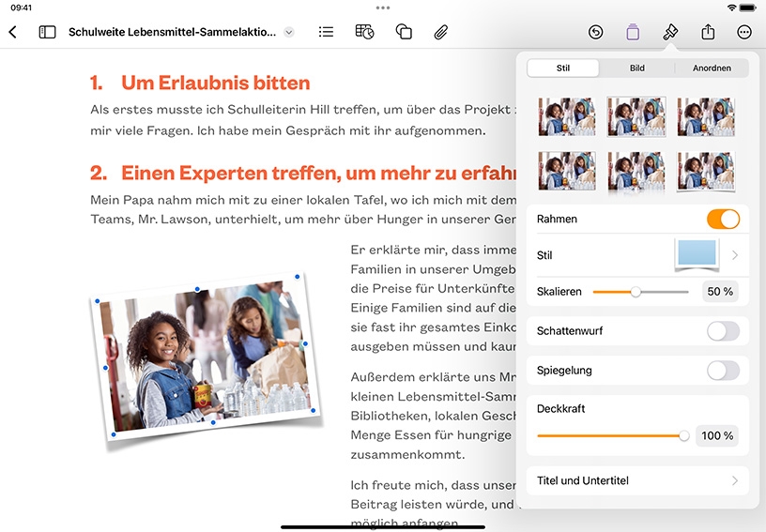Tap the purple paste clipboard icon
This screenshot has height=532, width=766.
633,32
